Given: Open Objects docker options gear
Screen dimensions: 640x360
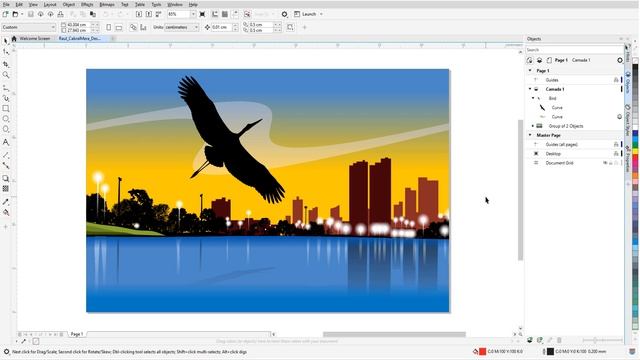Looking at the screenshot, I should point(620,60).
